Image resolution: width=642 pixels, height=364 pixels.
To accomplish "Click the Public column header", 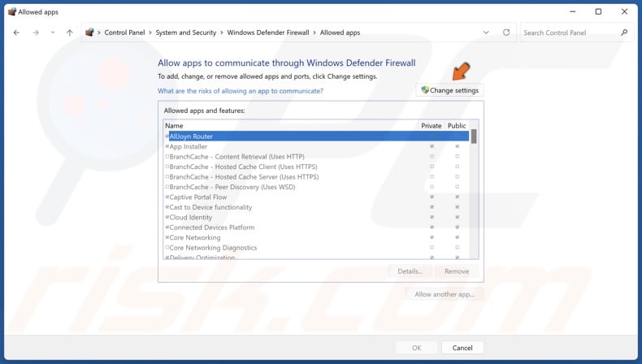I will pos(457,126).
